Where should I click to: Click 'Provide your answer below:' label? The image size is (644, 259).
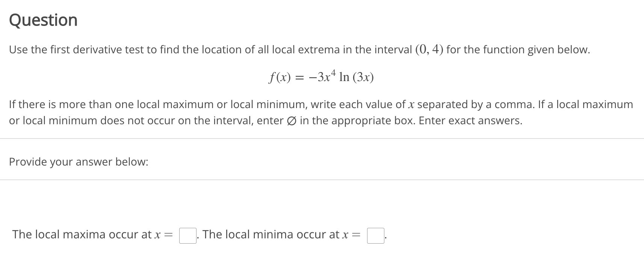pyautogui.click(x=79, y=162)
